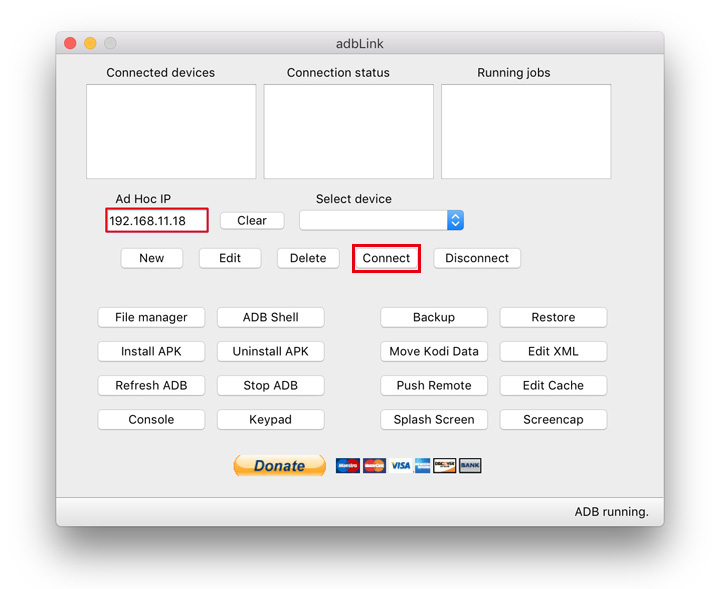Open the Select device dropdown arrows
720x589 pixels.
455,220
